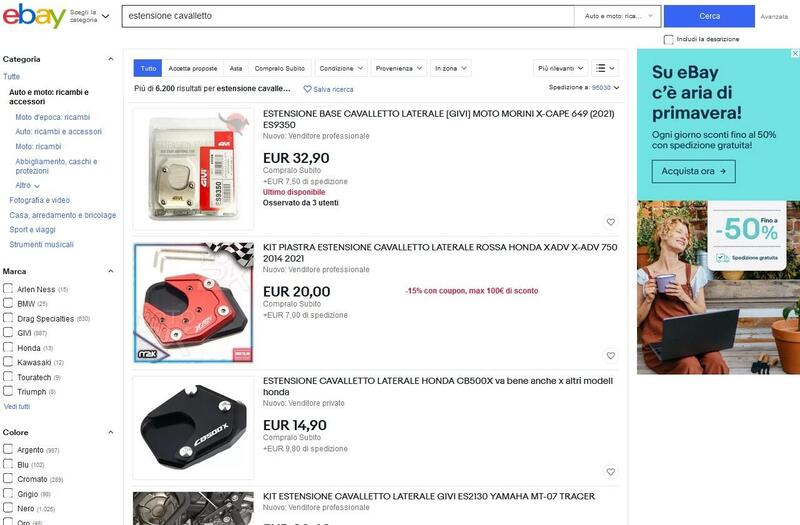800x525 pixels.
Task: Click the eBay logo
Action: (34, 16)
